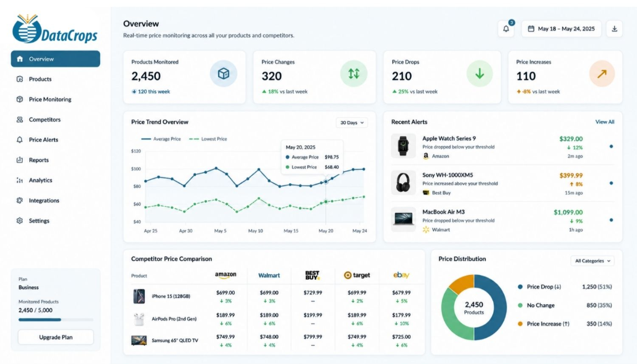The height and width of the screenshot is (364, 637).
Task: Click the Price Monitoring sidebar icon
Action: coord(20,99)
